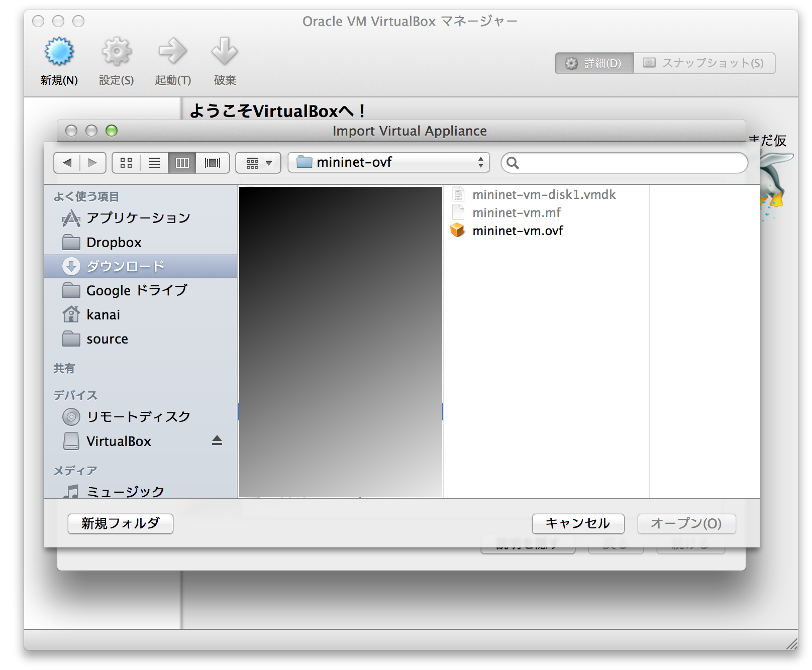Click the dark column preview pane
The image size is (812, 670).
(x=341, y=342)
